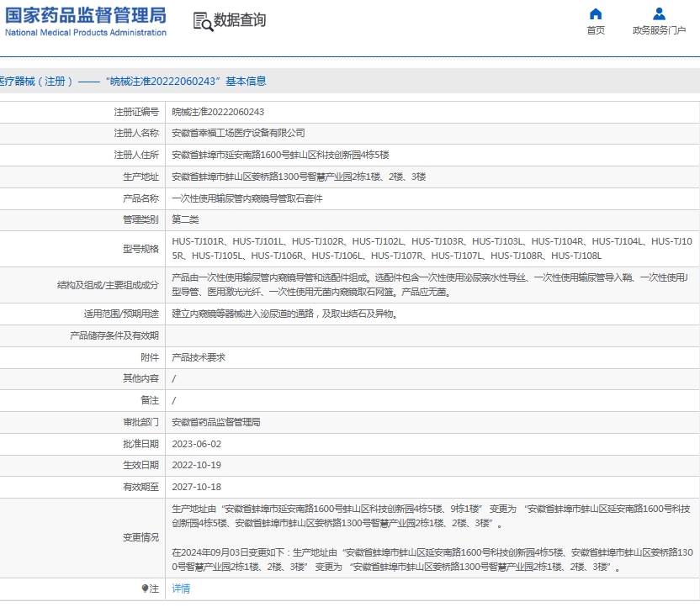This screenshot has width=700, height=607.
Task: Click expiry date 2027-10-18
Action: 196,487
